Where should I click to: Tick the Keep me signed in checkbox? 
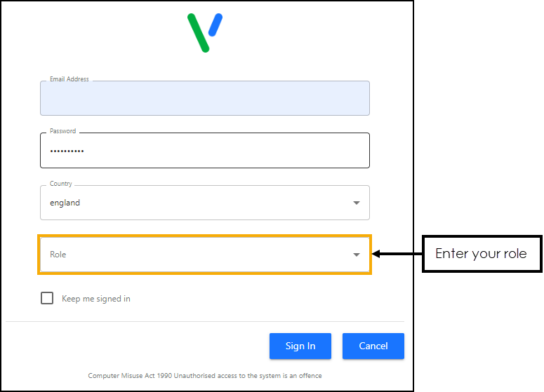click(x=47, y=298)
